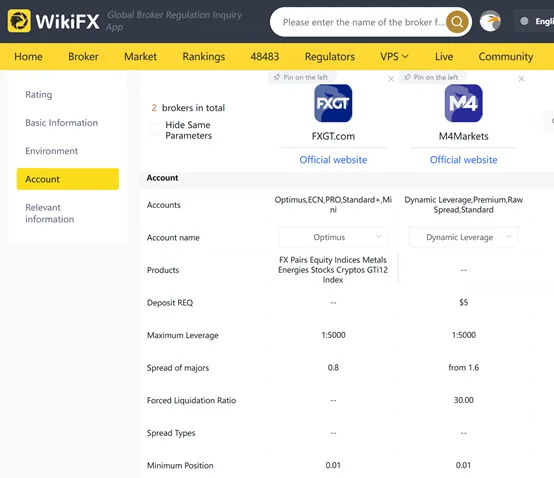Expand the Optimus account name dropdown

333,237
